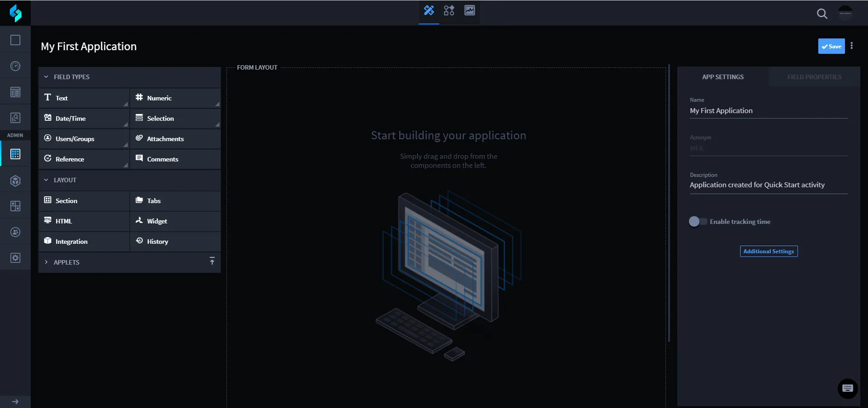Open the workflow icon in top bar
This screenshot has height=408, width=868.
click(x=449, y=10)
